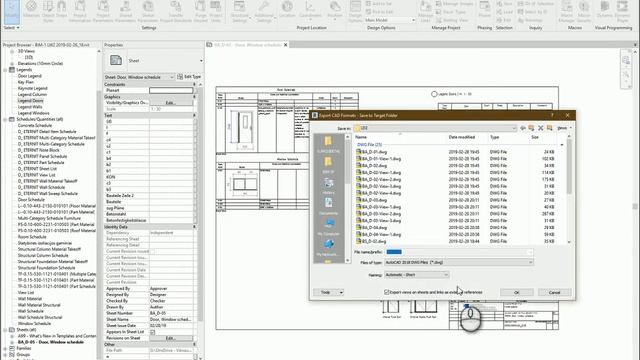This screenshot has height=360, width=640.
Task: Click Cancel in the Export CAD dialog
Action: (555, 292)
